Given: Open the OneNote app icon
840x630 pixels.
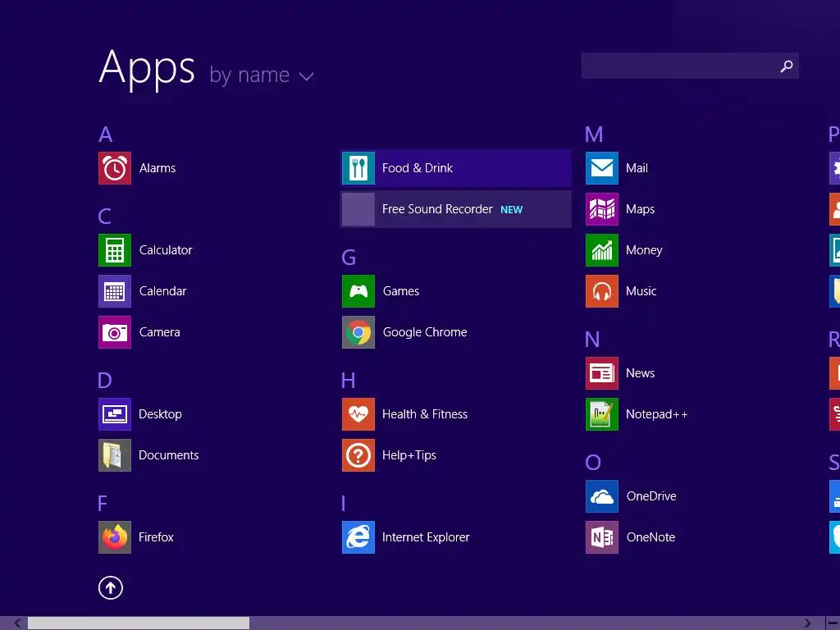Looking at the screenshot, I should tap(602, 537).
